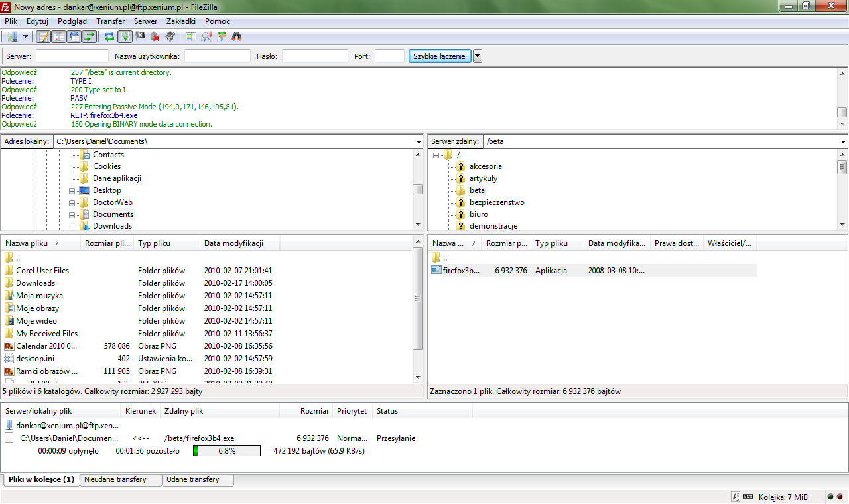Toggle the local directory tree view
849x504 pixels.
(x=59, y=36)
